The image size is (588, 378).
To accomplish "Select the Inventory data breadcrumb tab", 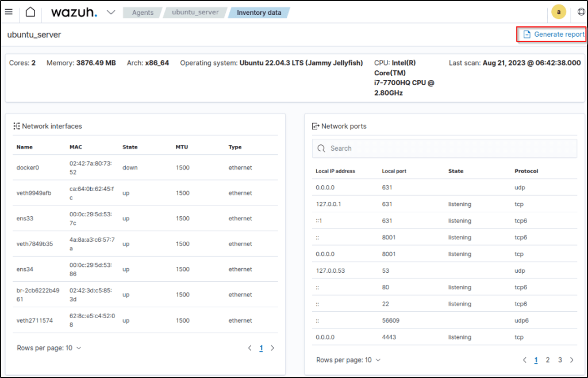I will 259,12.
